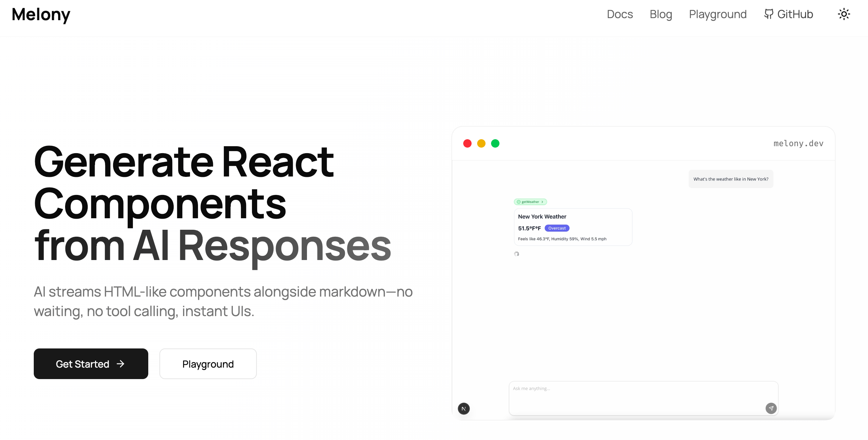868x440 pixels.
Task: Click the loading spinner below weather card
Action: point(516,254)
